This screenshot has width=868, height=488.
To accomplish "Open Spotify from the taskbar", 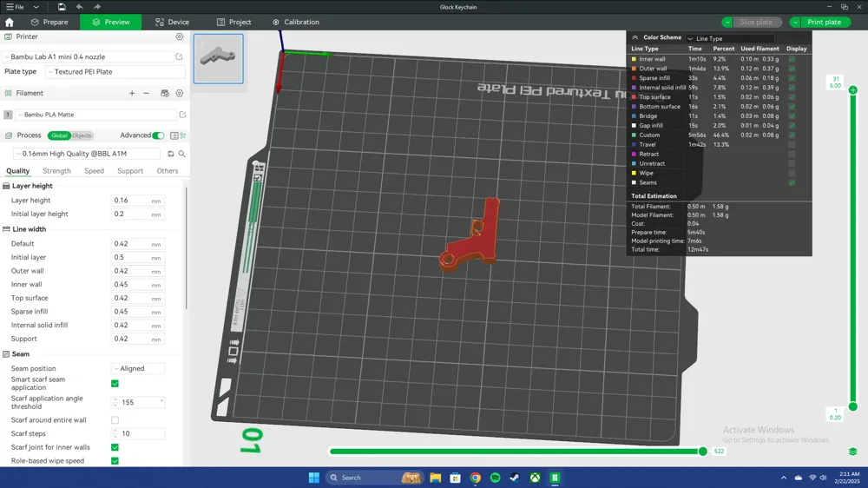I will pyautogui.click(x=495, y=478).
